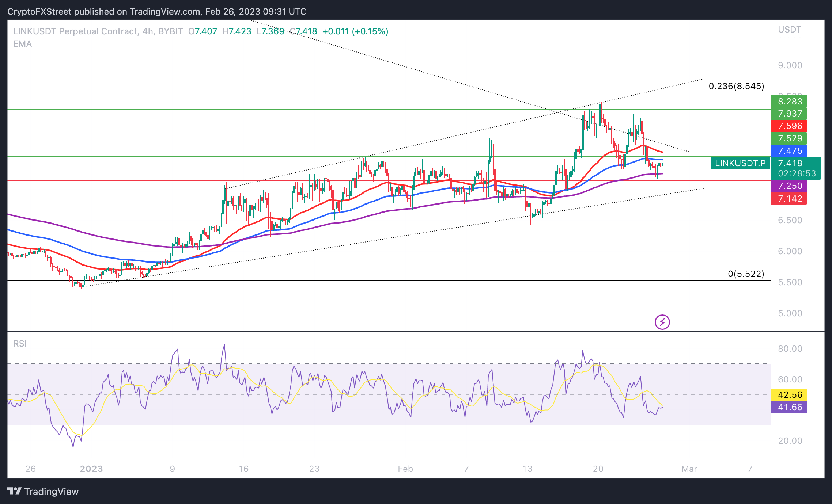Click the LINKUSDT.P price tag
The width and height of the screenshot is (832, 504).
coord(740,163)
